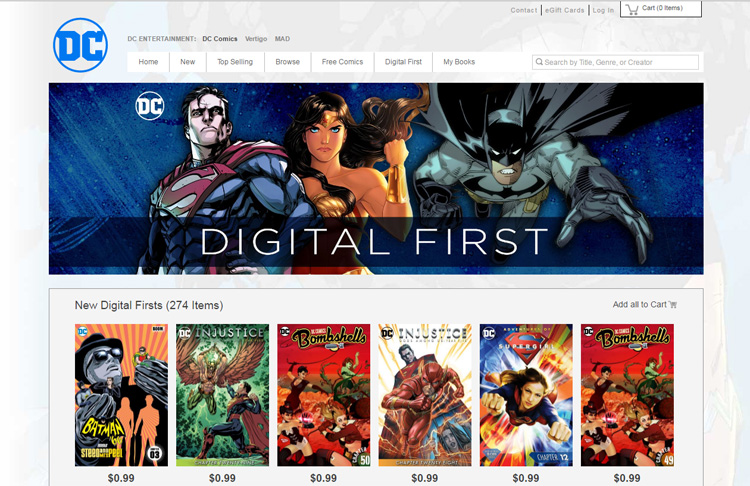The width and height of the screenshot is (750, 486).
Task: Open Injustice cover with the winged Hawkman
Action: pos(222,395)
